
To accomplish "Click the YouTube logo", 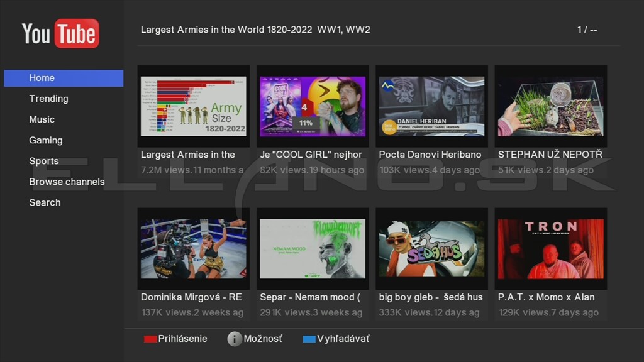I will click(x=60, y=33).
